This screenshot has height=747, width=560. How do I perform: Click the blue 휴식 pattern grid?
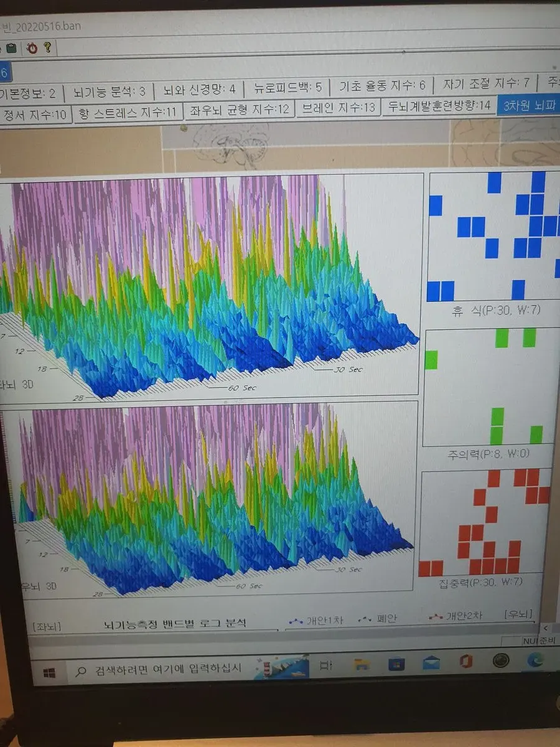tap(493, 237)
